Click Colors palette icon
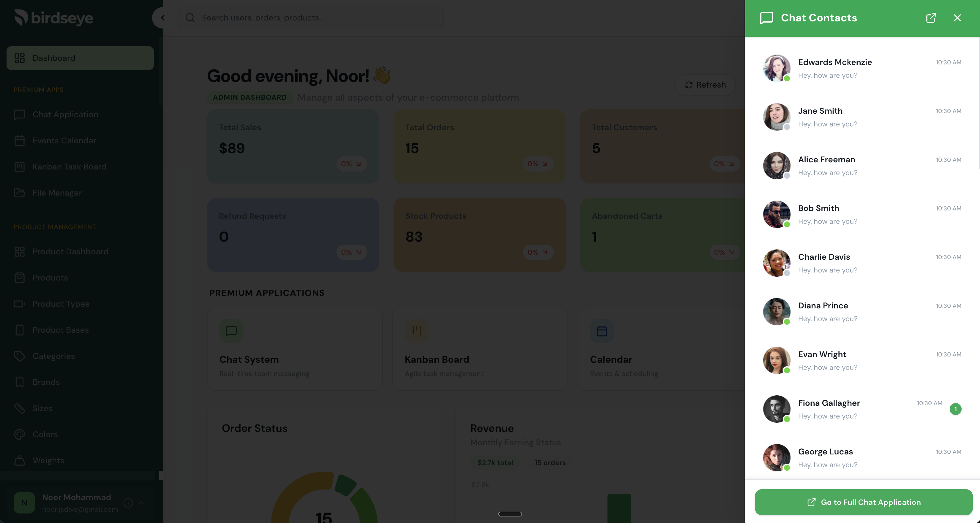980x523 pixels. (x=19, y=434)
